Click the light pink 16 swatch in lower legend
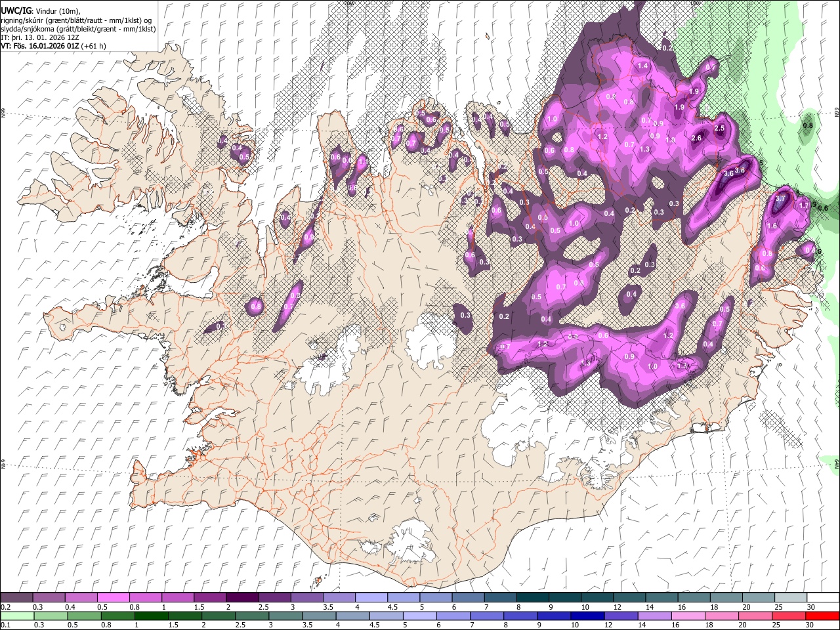Image resolution: width=840 pixels, height=630 pixels. pos(687,616)
